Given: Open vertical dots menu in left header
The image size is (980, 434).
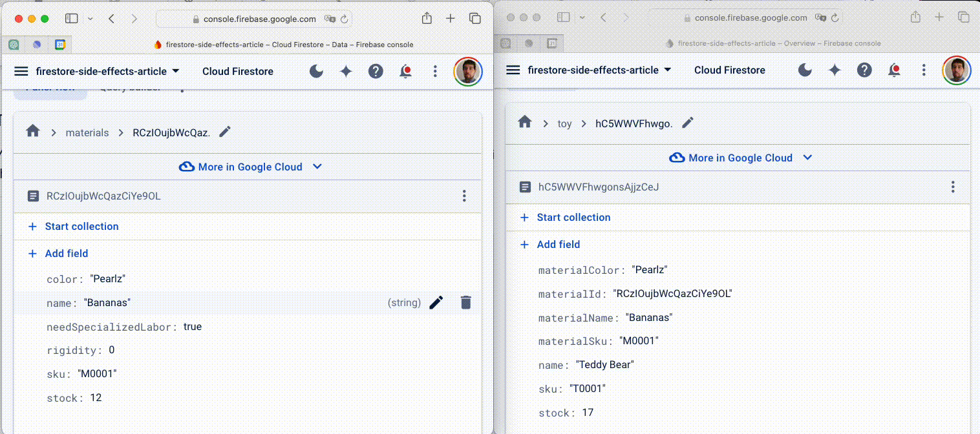Looking at the screenshot, I should (x=435, y=71).
